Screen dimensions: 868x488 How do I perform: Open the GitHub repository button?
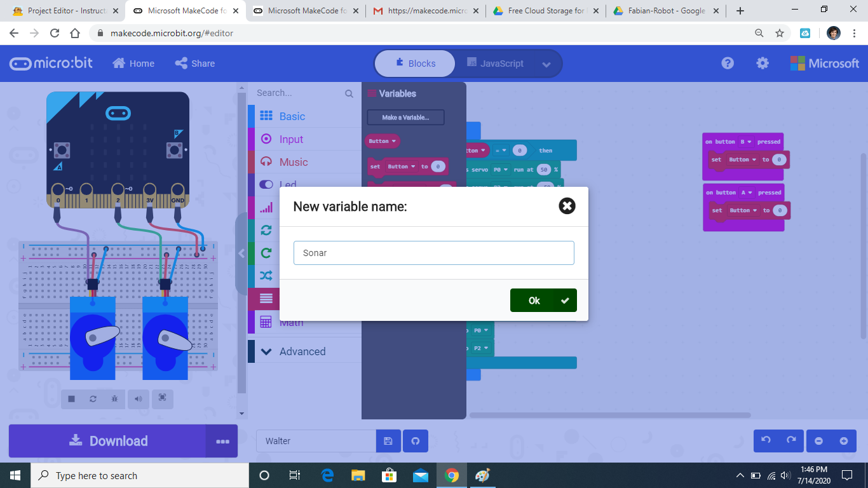point(416,441)
